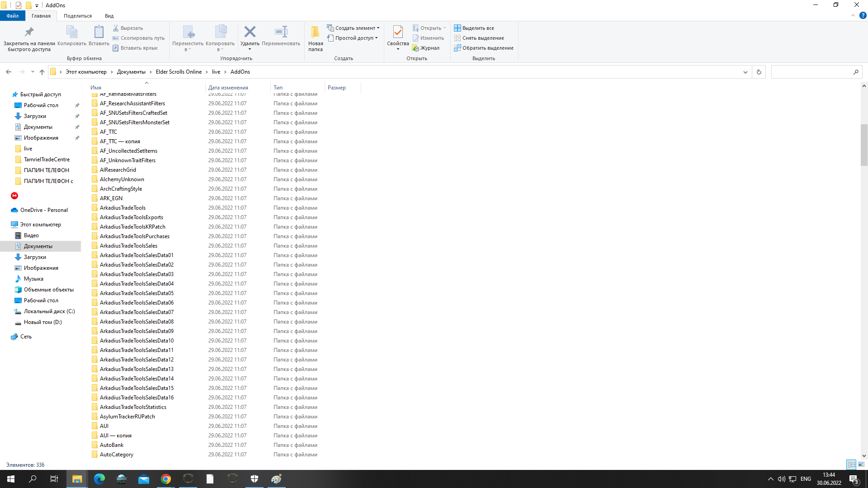
Task: Open the notification center icon
Action: point(854,479)
